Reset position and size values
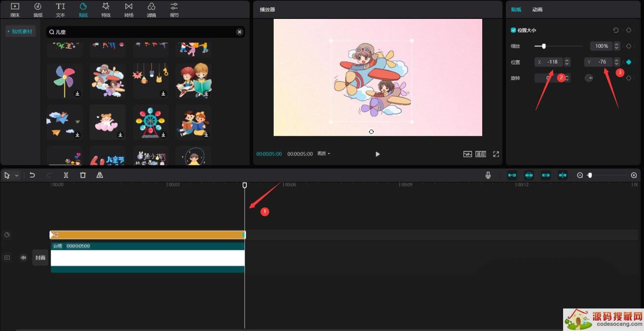Screen dimensions: 644x331 (x=615, y=30)
